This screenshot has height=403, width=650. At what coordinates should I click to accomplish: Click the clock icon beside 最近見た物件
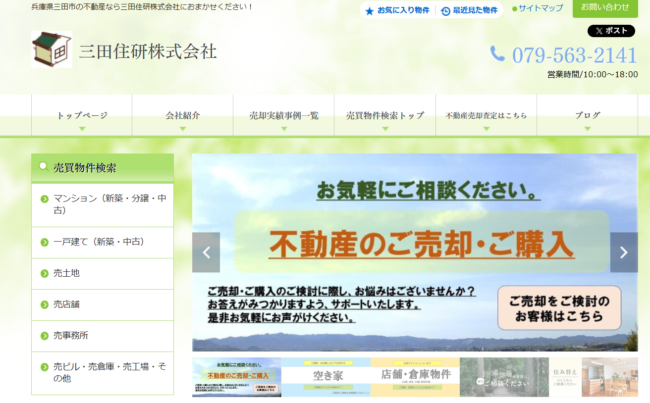(446, 11)
